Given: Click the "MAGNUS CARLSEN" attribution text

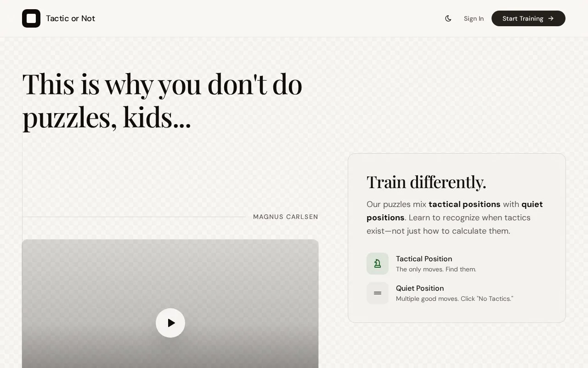Looking at the screenshot, I should point(286,217).
